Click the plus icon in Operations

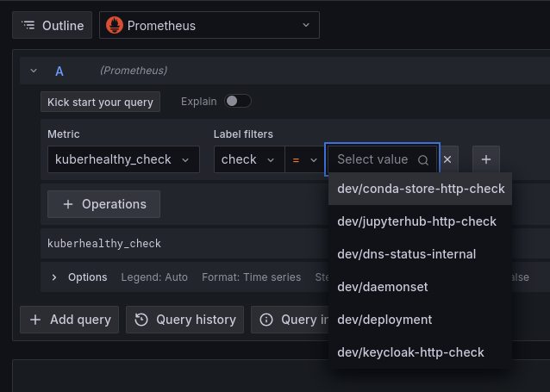[x=68, y=204]
